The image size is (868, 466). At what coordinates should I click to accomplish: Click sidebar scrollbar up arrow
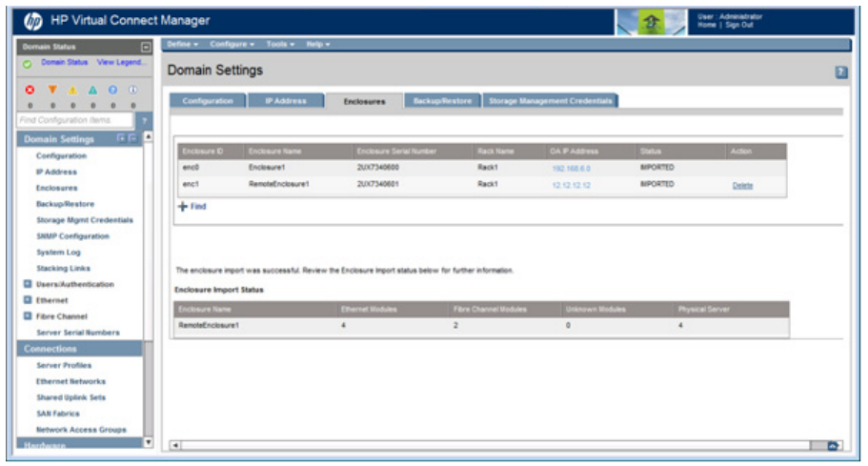pyautogui.click(x=149, y=136)
